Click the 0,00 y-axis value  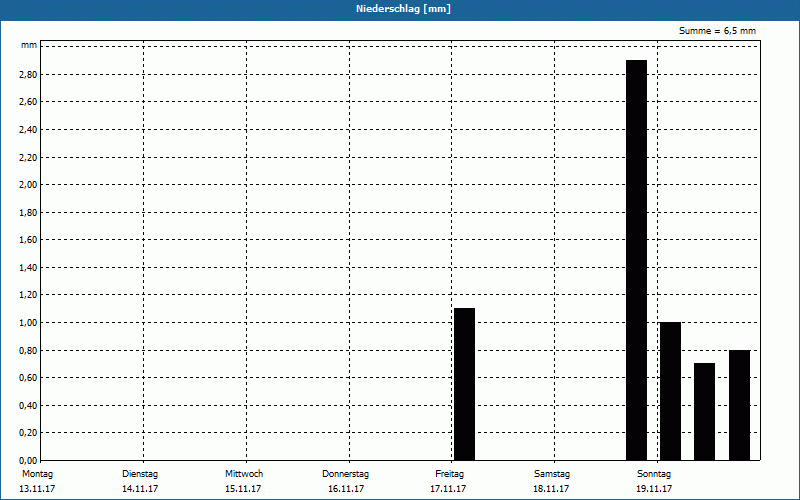(28, 460)
